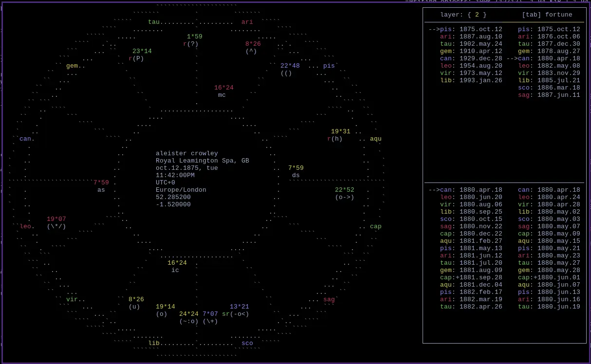
Task: Select the UTC+0 offset text
Action: [166, 182]
